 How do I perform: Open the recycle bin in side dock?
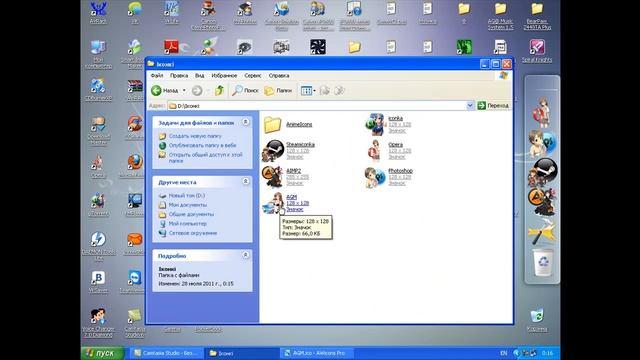coord(543,262)
